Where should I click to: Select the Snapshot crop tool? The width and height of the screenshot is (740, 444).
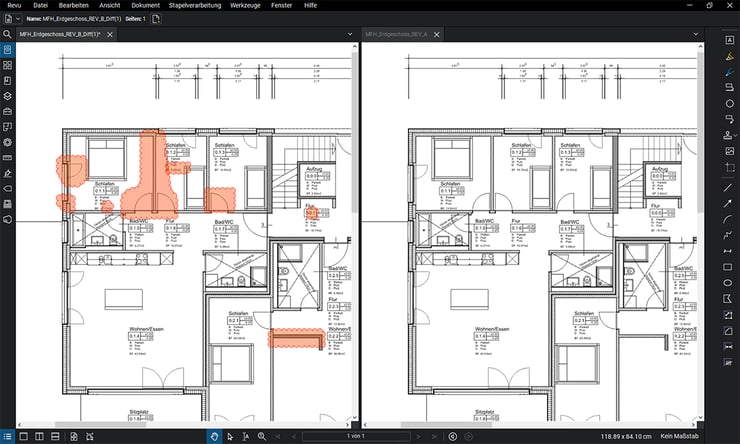[730, 168]
